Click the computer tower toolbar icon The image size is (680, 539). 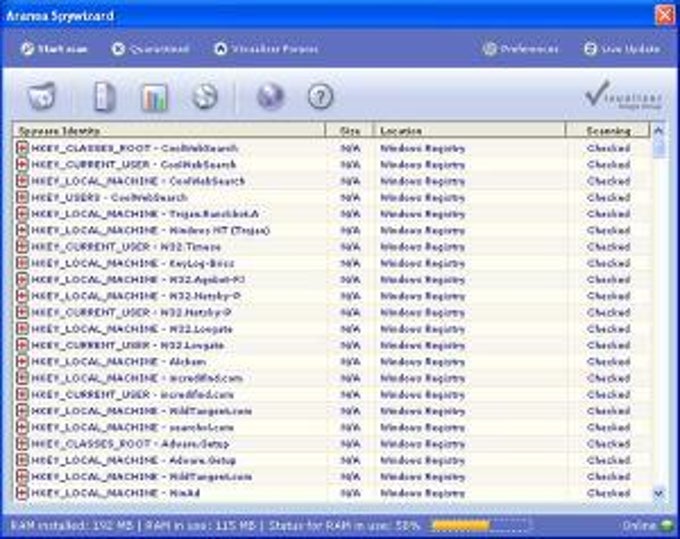click(104, 96)
